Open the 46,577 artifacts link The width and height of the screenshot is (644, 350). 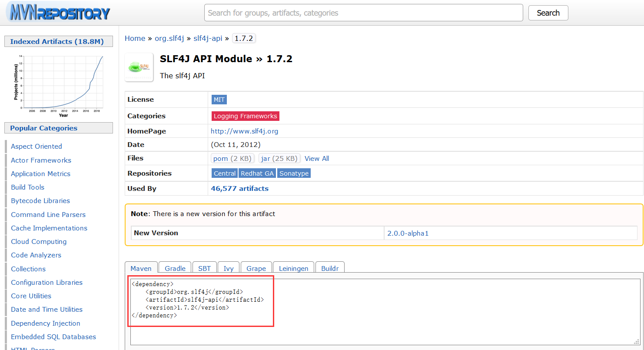239,189
